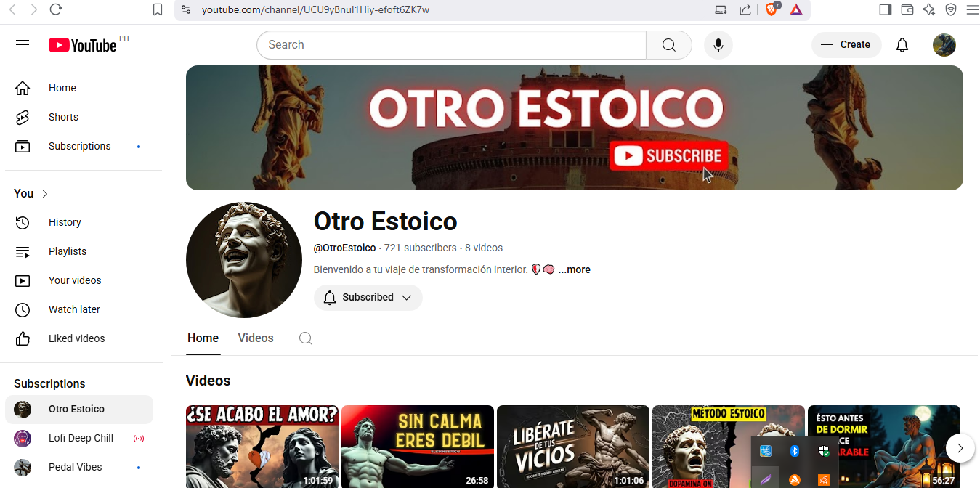Open History in sidebar

click(x=79, y=222)
